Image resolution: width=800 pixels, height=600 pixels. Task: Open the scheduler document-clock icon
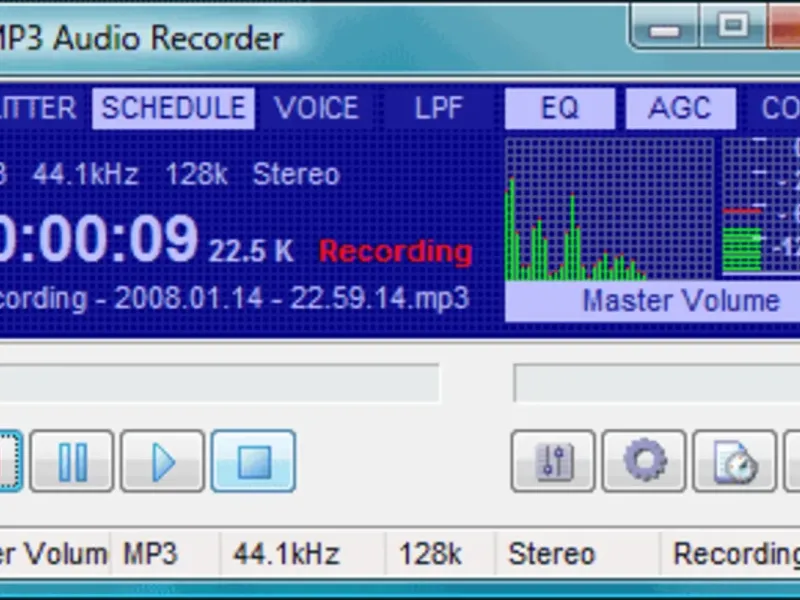pos(735,461)
